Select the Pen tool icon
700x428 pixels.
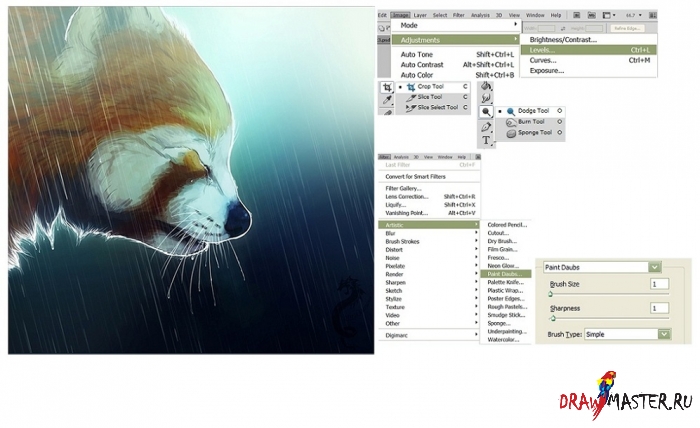(486, 127)
